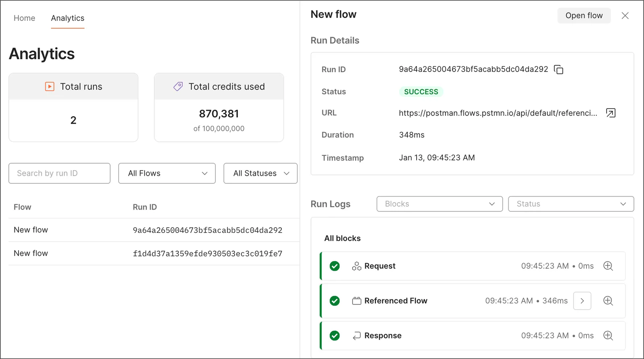Image resolution: width=644 pixels, height=359 pixels.
Task: Click the 870,381 credits value
Action: [219, 114]
